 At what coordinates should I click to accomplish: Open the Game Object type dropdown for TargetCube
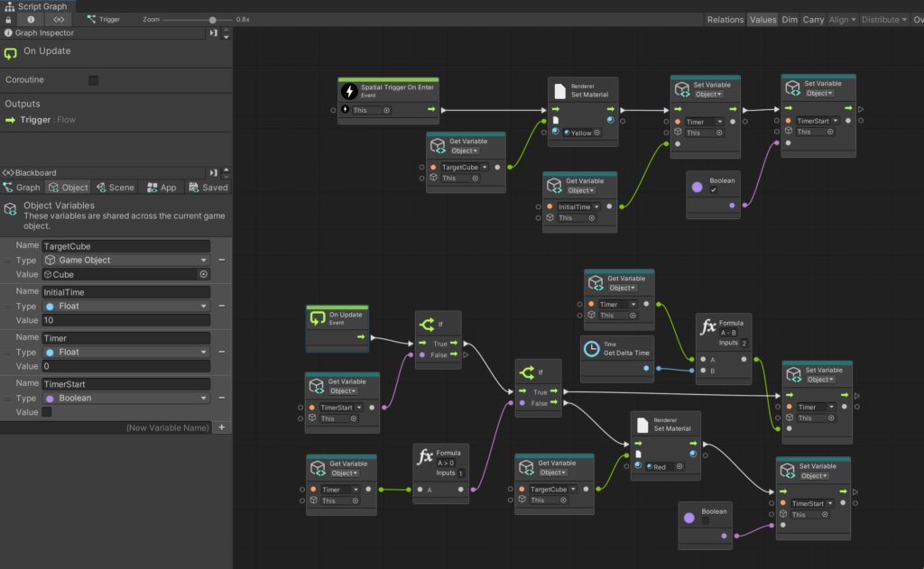click(x=125, y=260)
